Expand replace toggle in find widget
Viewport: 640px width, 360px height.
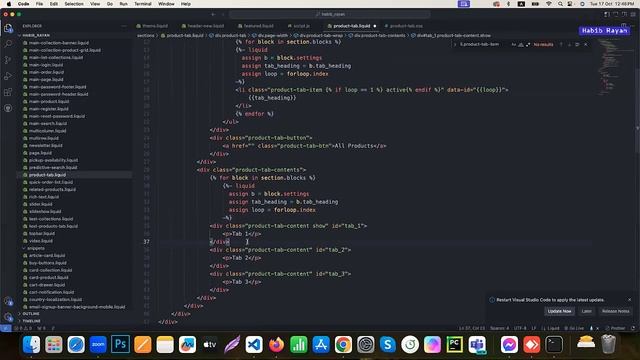coord(455,44)
